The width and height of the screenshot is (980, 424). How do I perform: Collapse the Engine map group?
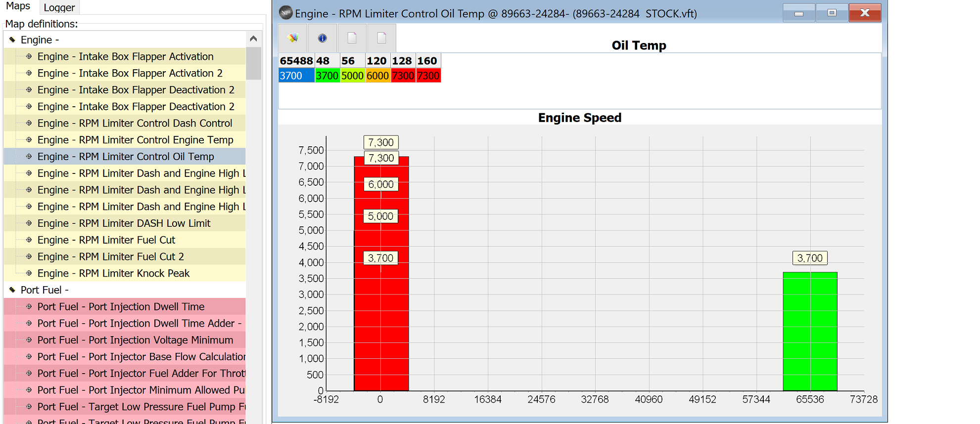click(12, 40)
